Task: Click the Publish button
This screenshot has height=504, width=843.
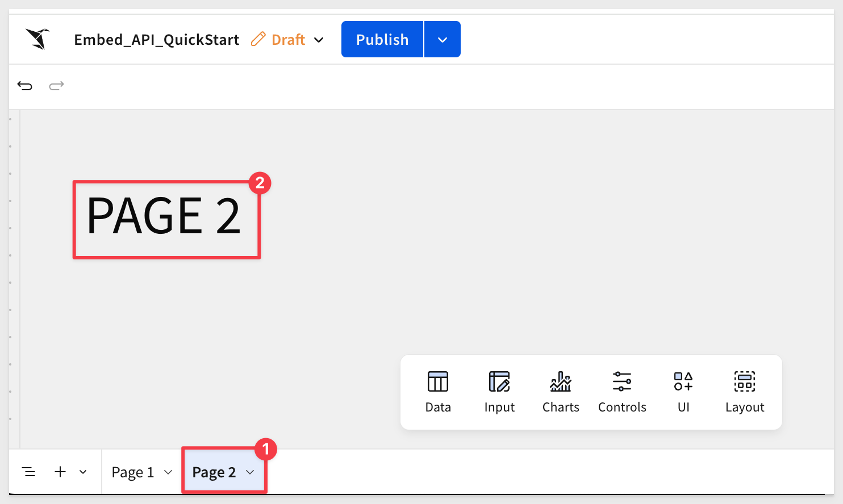Action: (382, 40)
